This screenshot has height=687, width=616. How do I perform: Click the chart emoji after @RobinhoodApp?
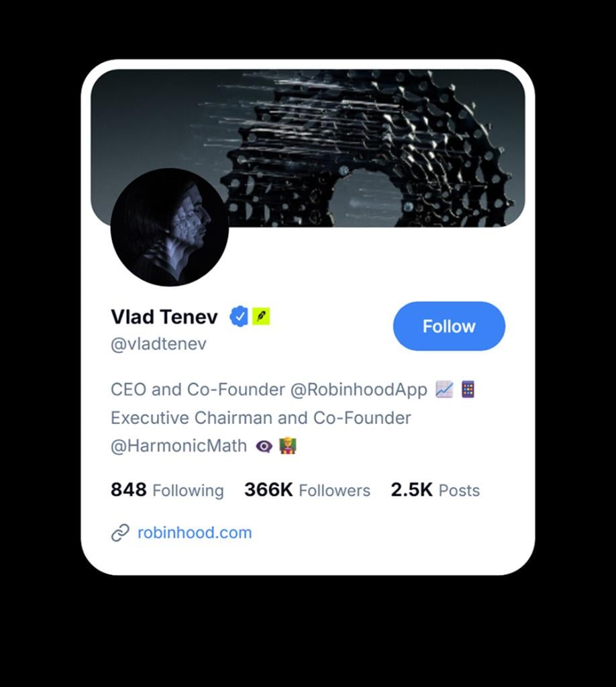click(444, 389)
